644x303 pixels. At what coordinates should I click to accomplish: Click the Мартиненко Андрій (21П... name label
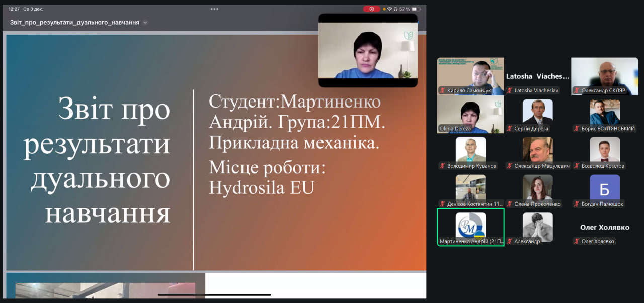[x=471, y=242]
